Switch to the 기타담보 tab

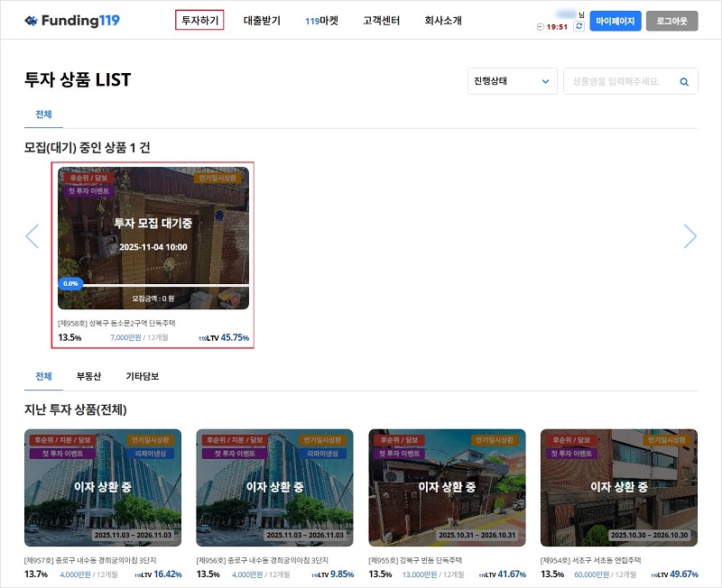coord(143,376)
